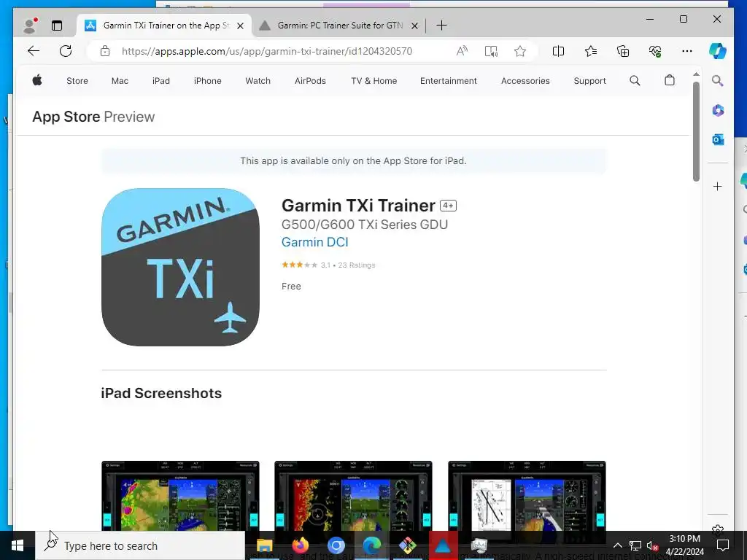Open the Watch menu item
Screen dimensions: 747x560
coord(258,81)
